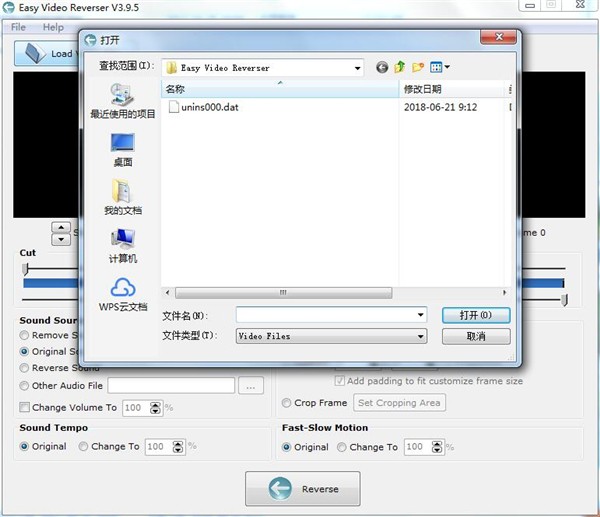Open the view options dropdown arrow
This screenshot has height=517, width=600.
(447, 67)
